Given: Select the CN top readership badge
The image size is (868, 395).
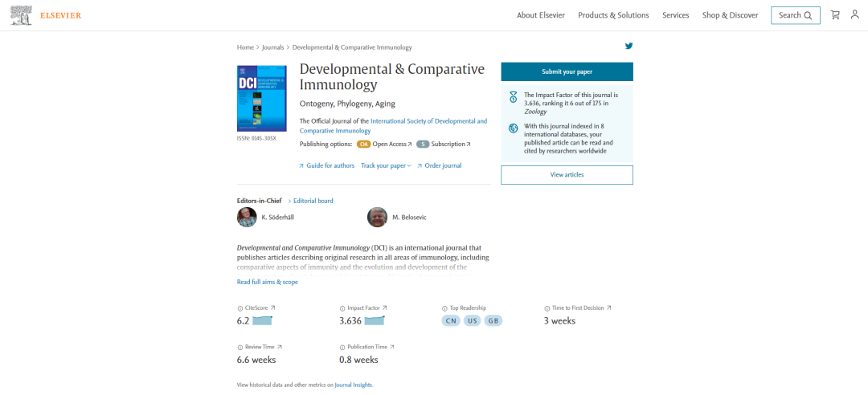Looking at the screenshot, I should 452,320.
